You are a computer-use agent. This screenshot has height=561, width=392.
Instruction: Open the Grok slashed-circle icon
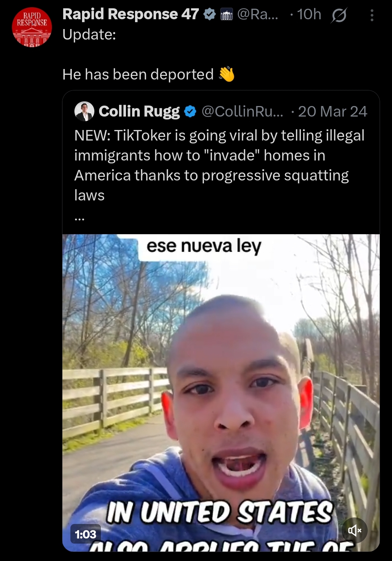(x=339, y=15)
